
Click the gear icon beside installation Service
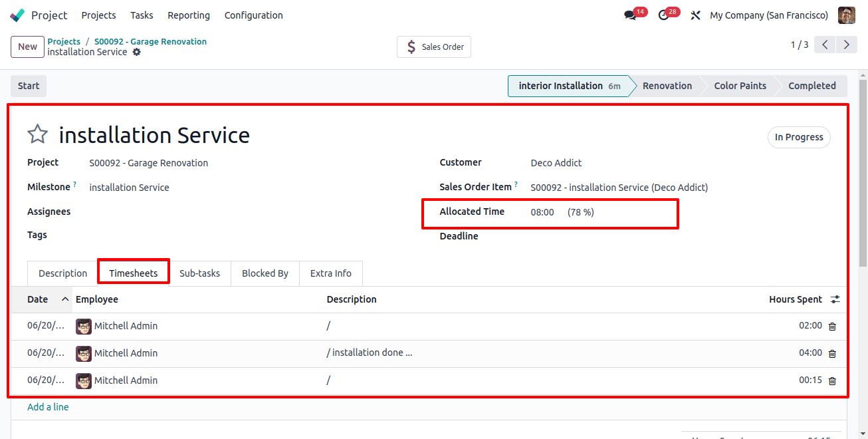(x=136, y=52)
